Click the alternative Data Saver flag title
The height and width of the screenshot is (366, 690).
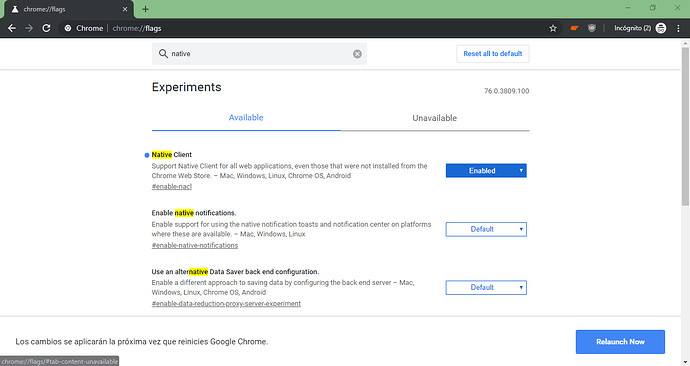[235, 272]
